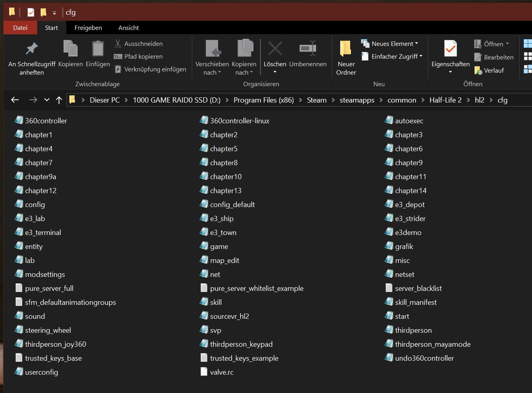Click Pfad kopieren in ribbon

[138, 56]
